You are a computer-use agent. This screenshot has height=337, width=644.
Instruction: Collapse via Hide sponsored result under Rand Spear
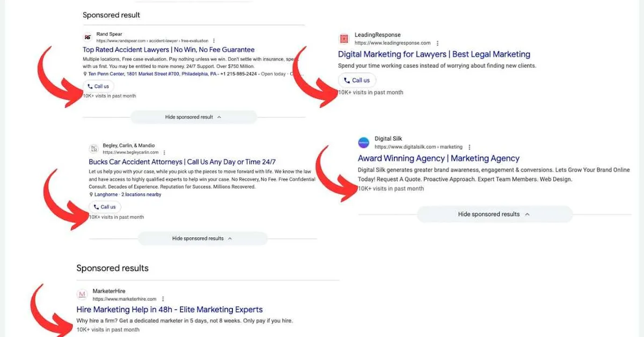pyautogui.click(x=194, y=117)
